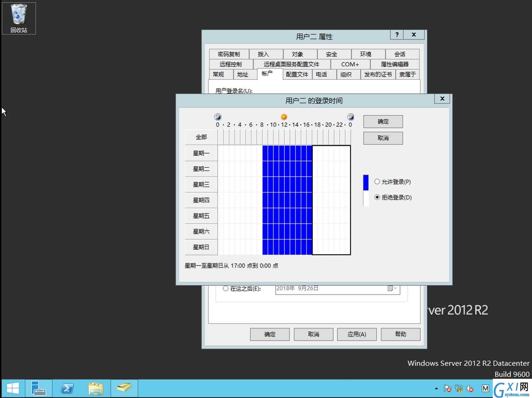This screenshot has height=398, width=532.
Task: Click Cancel (取消) in the logon hours dialog
Action: pos(383,138)
